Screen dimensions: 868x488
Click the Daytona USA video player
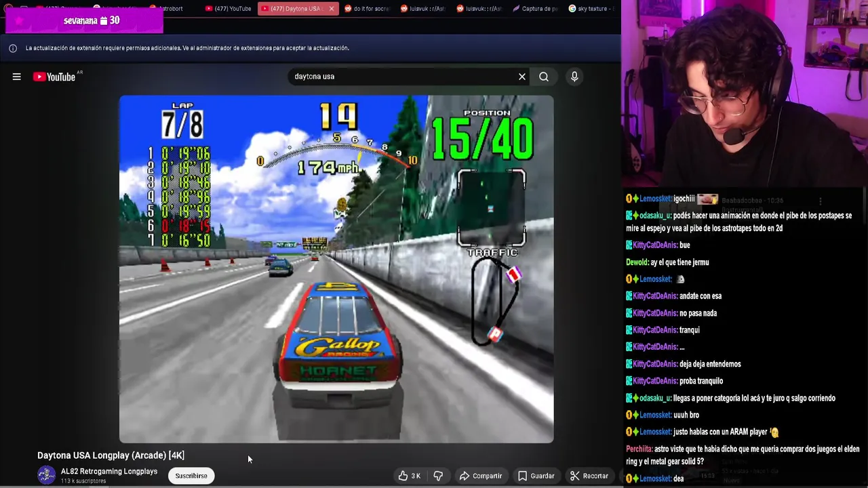click(x=336, y=269)
